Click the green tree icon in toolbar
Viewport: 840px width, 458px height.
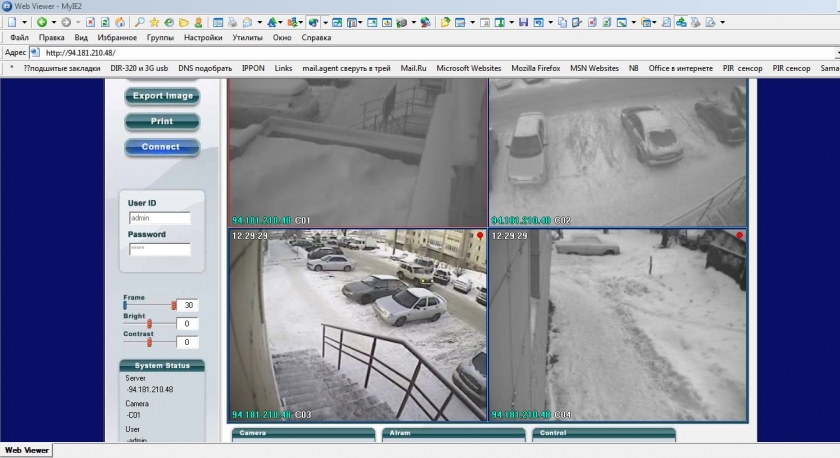(272, 22)
